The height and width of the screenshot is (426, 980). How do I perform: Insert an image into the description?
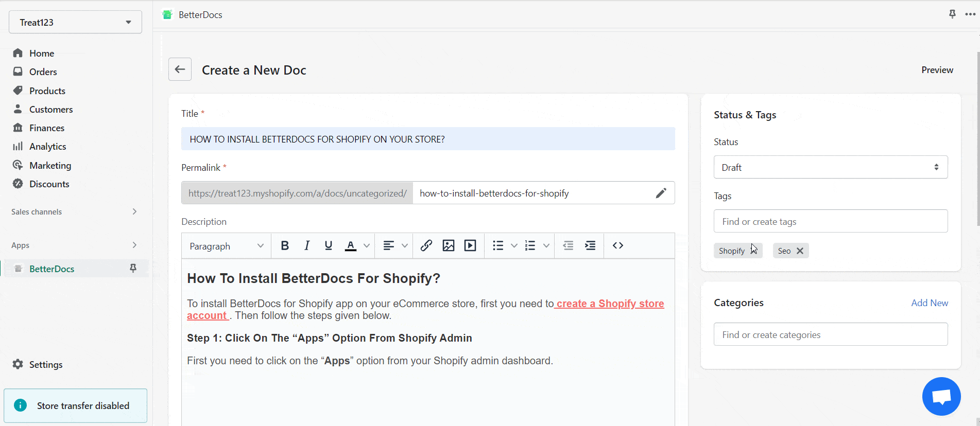(449, 245)
